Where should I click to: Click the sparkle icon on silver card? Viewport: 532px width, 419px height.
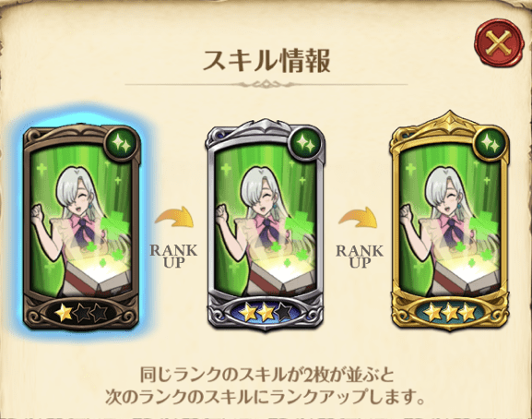point(305,144)
